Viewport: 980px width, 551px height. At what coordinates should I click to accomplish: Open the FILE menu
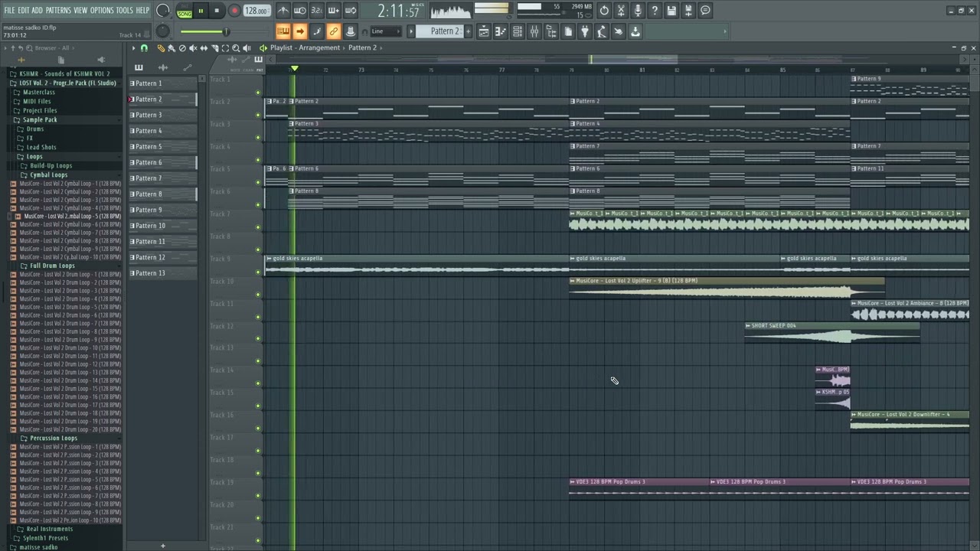(10, 10)
